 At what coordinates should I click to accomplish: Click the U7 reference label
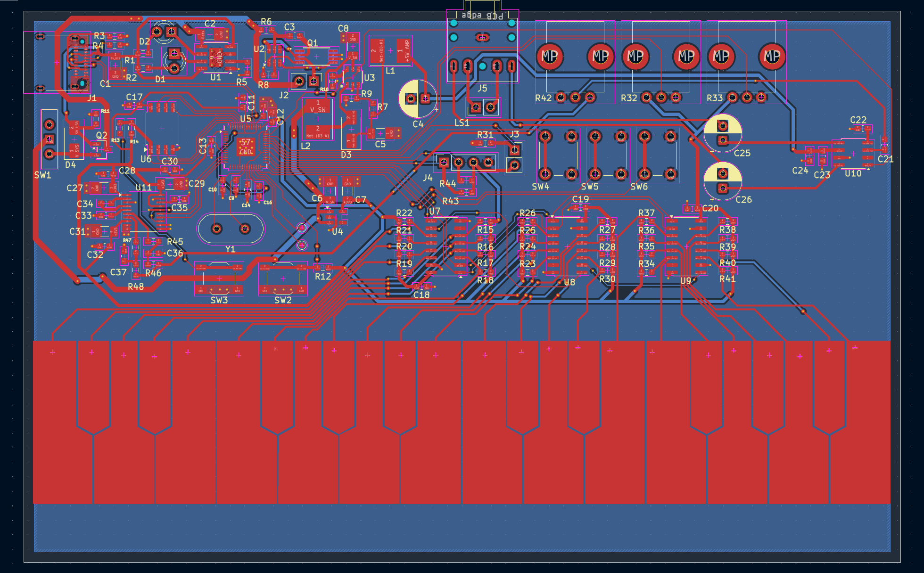pyautogui.click(x=434, y=212)
